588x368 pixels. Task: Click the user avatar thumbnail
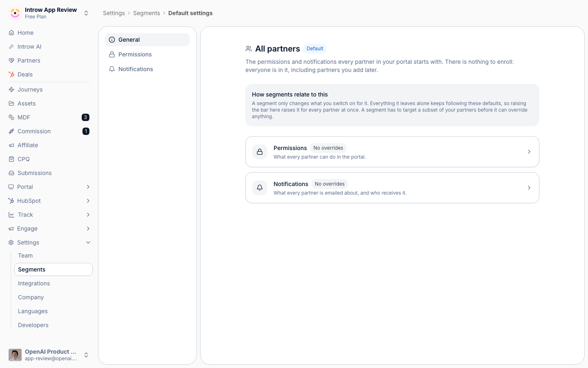[x=15, y=355]
